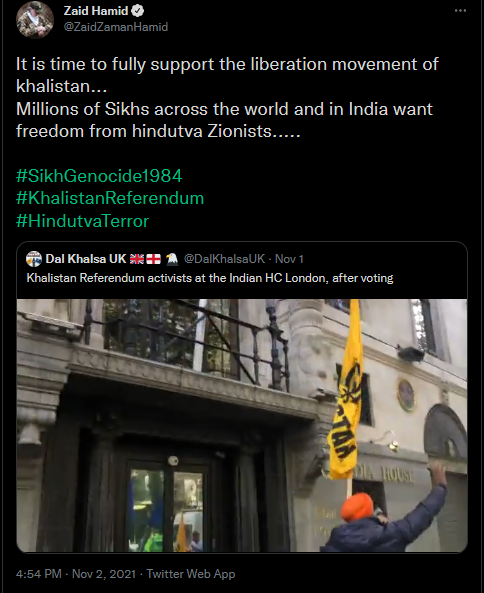This screenshot has width=484, height=593.
Task: Open quoted tweet text about Indian HC London
Action: (x=210, y=278)
